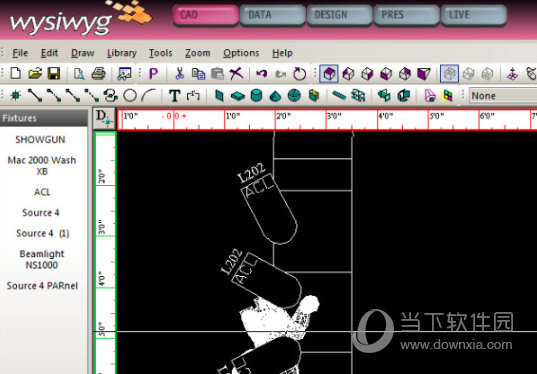Screen dimensions: 537x374
Task: Insert a cone object
Action: [275, 96]
